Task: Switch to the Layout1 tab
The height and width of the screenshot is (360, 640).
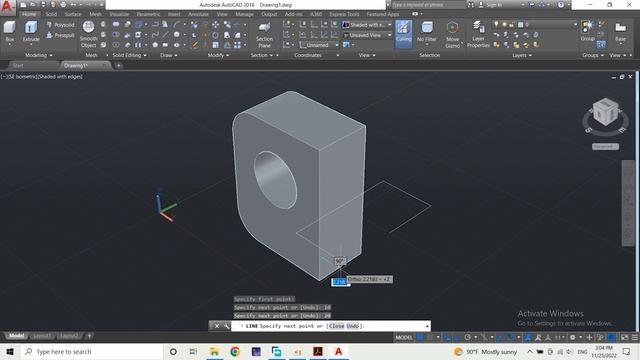Action: (x=42, y=336)
